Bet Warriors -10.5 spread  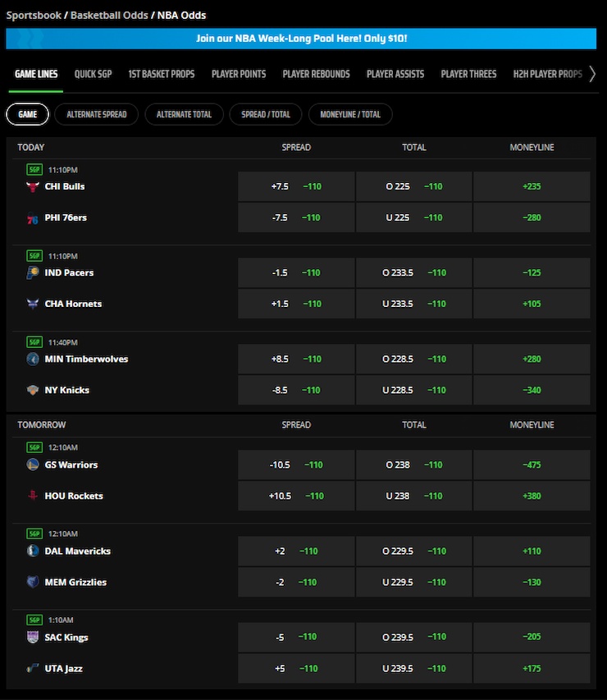pyautogui.click(x=296, y=464)
